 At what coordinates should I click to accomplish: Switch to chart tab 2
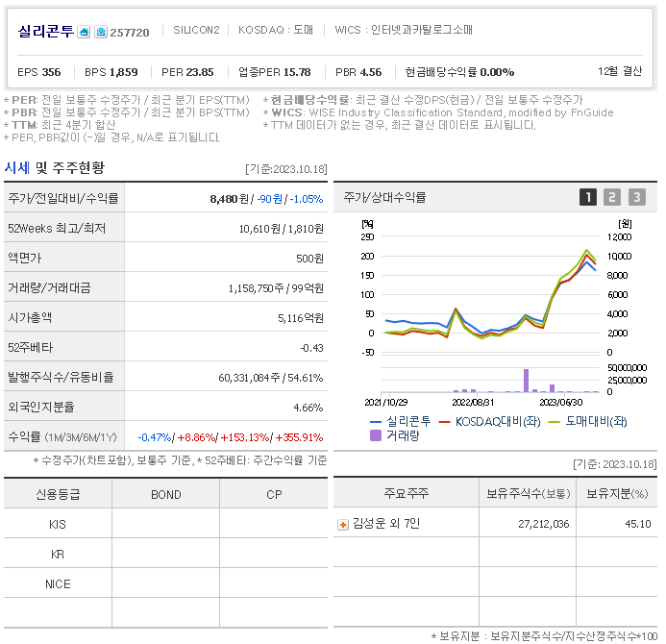tap(612, 197)
